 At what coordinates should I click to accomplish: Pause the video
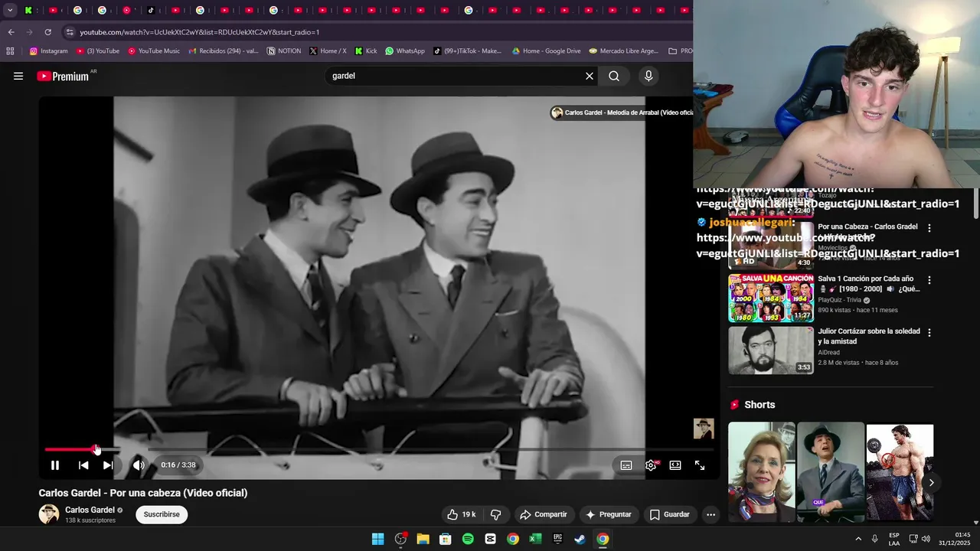[x=55, y=465]
